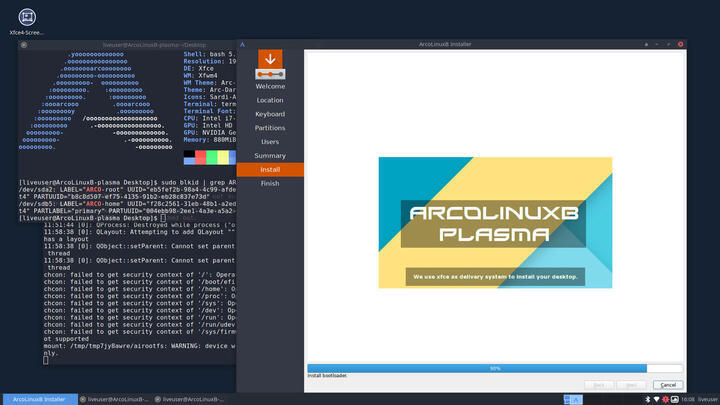Click the red alert notification tray icon
Image resolution: width=720 pixels, height=405 pixels.
click(x=665, y=399)
